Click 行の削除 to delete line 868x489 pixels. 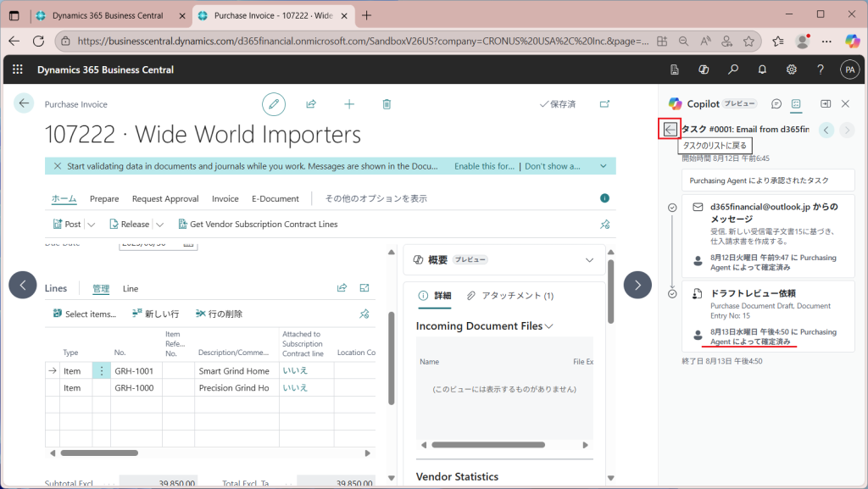(220, 314)
